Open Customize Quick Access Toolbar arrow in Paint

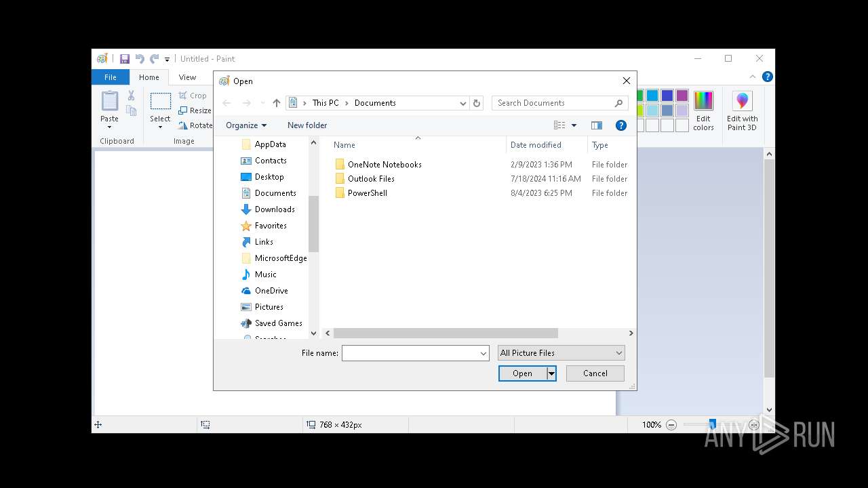(167, 60)
